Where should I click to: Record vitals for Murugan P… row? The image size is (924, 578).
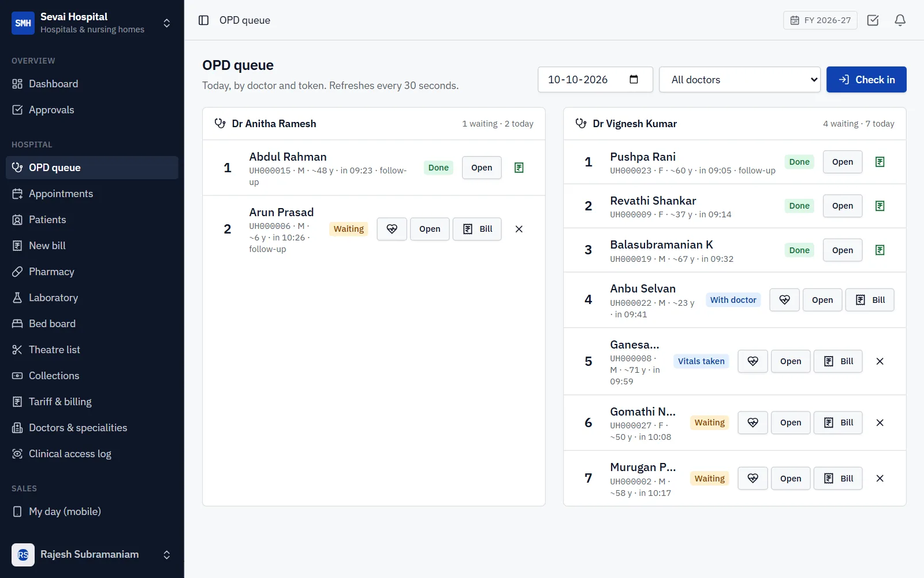click(752, 479)
